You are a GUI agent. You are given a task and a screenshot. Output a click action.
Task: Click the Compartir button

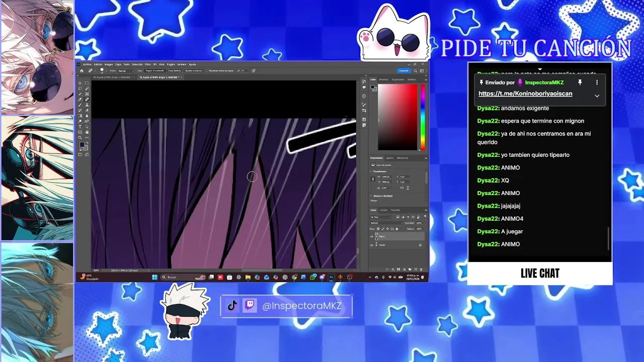(x=404, y=71)
